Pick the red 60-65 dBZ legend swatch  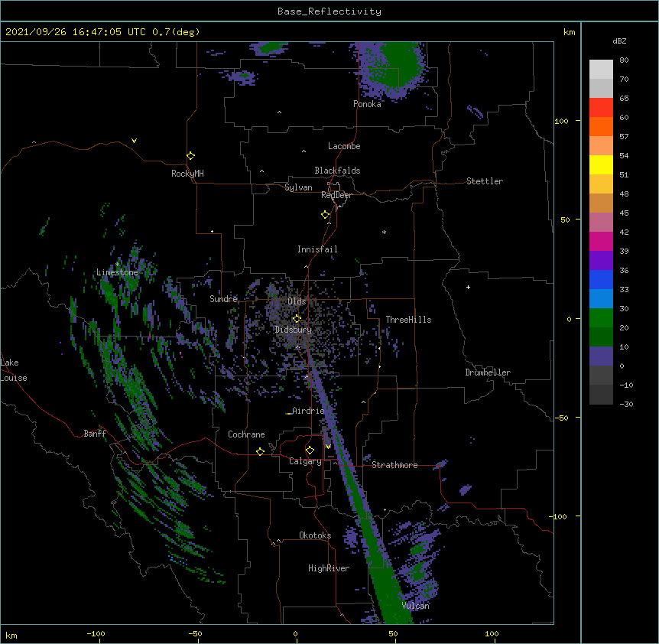coord(601,108)
